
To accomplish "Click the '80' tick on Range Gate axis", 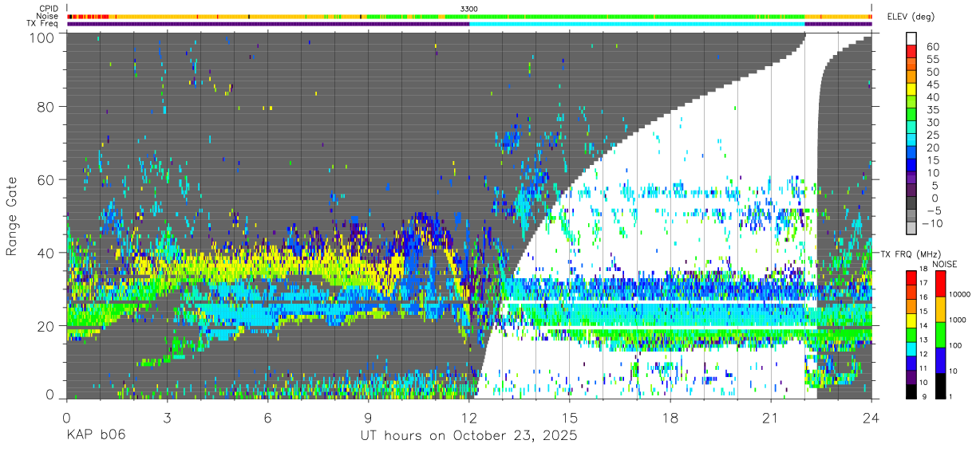I will (x=46, y=107).
